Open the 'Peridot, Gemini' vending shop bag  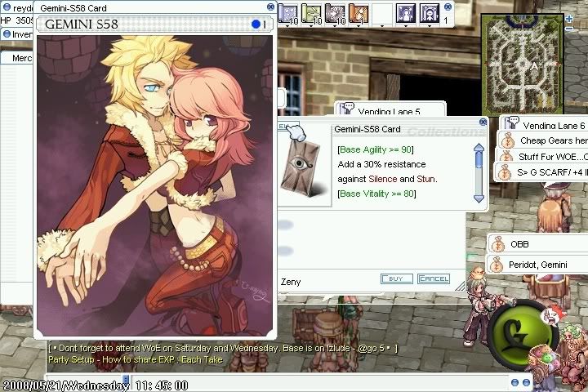pos(497,265)
